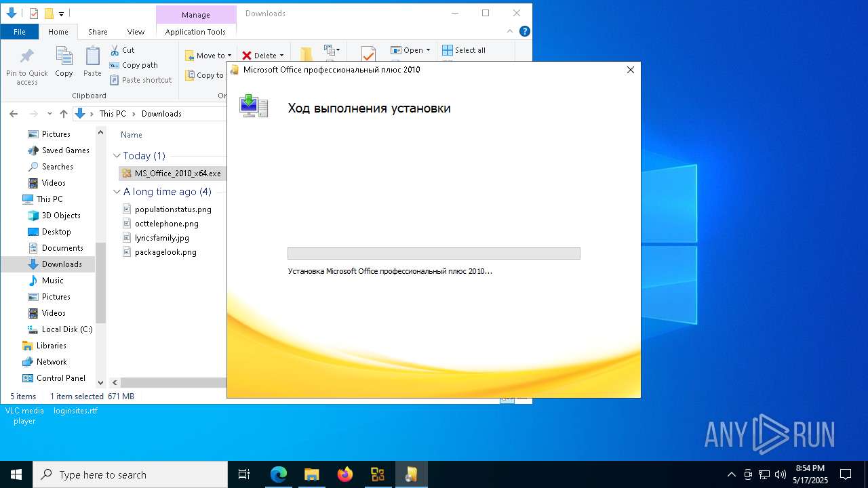868x488 pixels.
Task: Open 3D Objects in navigation pane
Action: [x=54, y=216]
